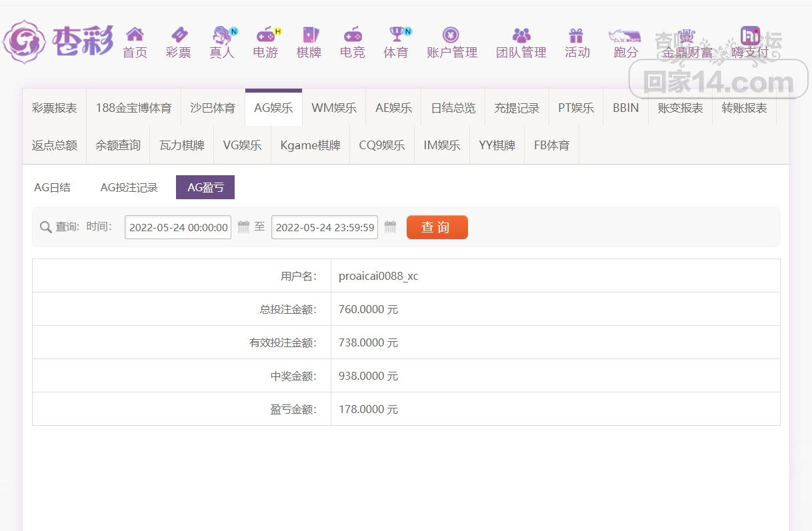Open the 活动 gift box icon

coord(576,35)
